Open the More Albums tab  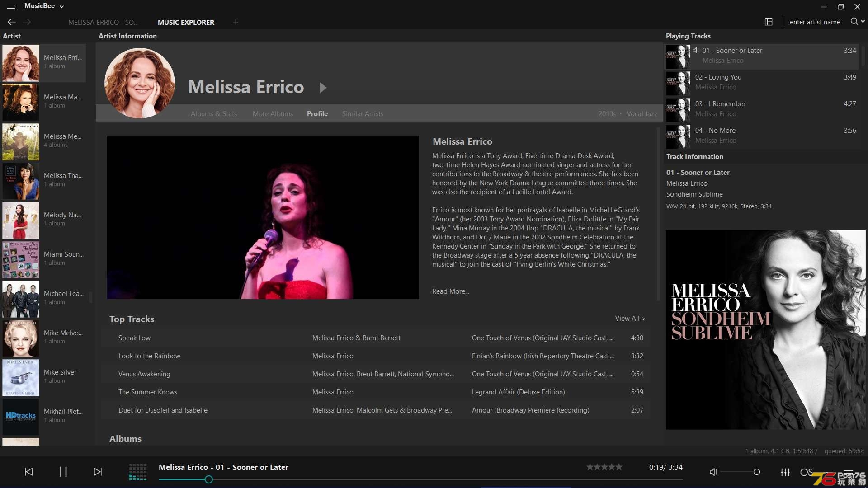point(273,114)
